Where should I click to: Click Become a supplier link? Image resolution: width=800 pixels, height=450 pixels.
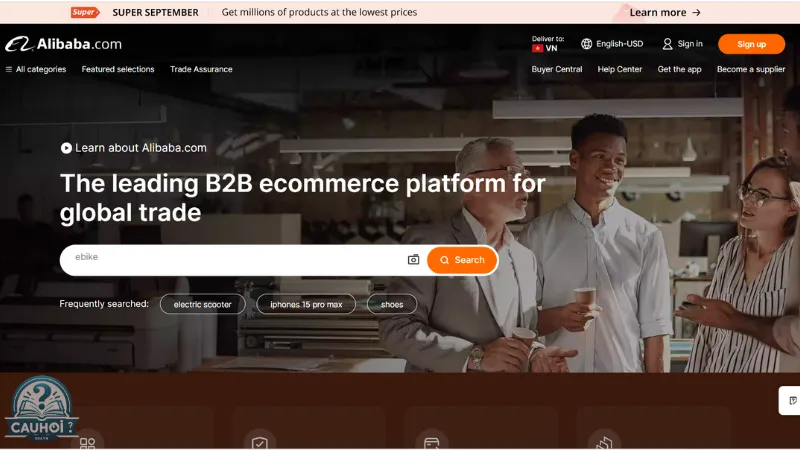click(x=751, y=69)
